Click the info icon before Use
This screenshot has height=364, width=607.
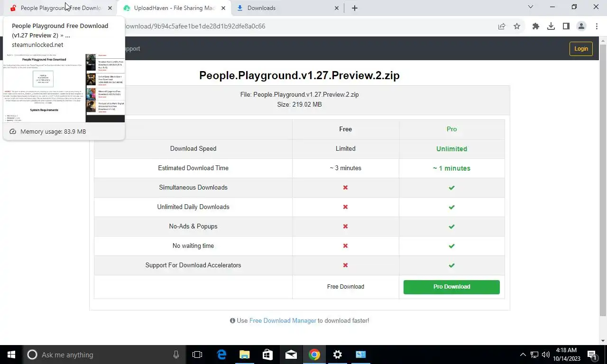pos(232,321)
